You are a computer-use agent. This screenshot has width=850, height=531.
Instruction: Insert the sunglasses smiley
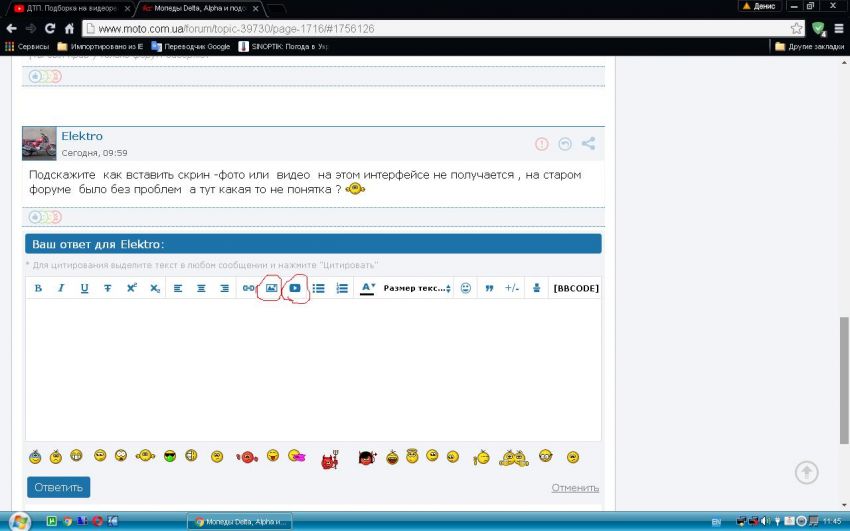coord(170,456)
